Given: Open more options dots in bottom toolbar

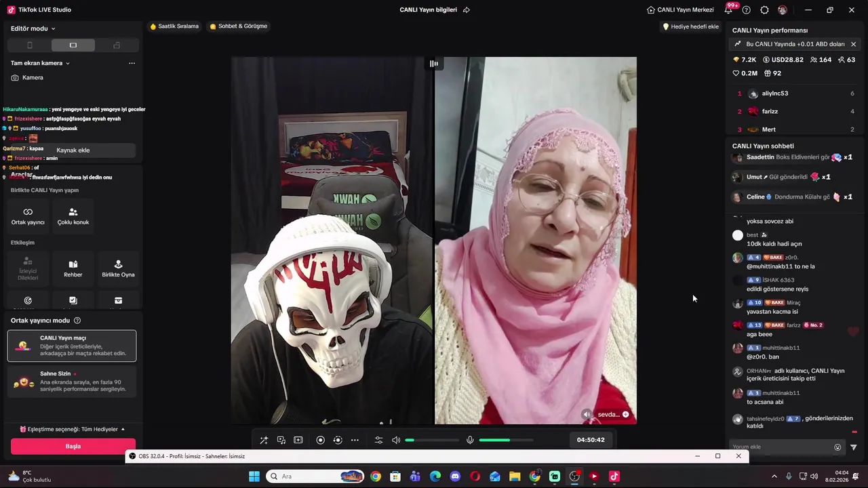Looking at the screenshot, I should tap(355, 440).
